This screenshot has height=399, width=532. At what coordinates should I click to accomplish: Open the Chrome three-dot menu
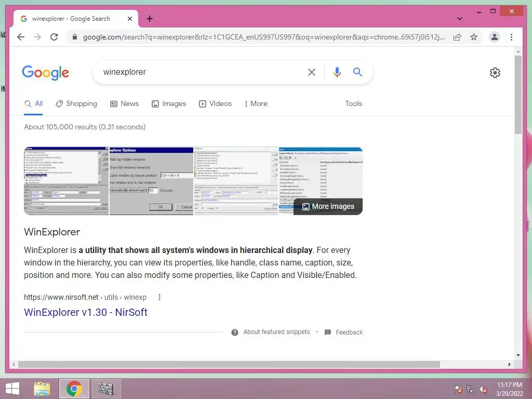click(x=511, y=37)
